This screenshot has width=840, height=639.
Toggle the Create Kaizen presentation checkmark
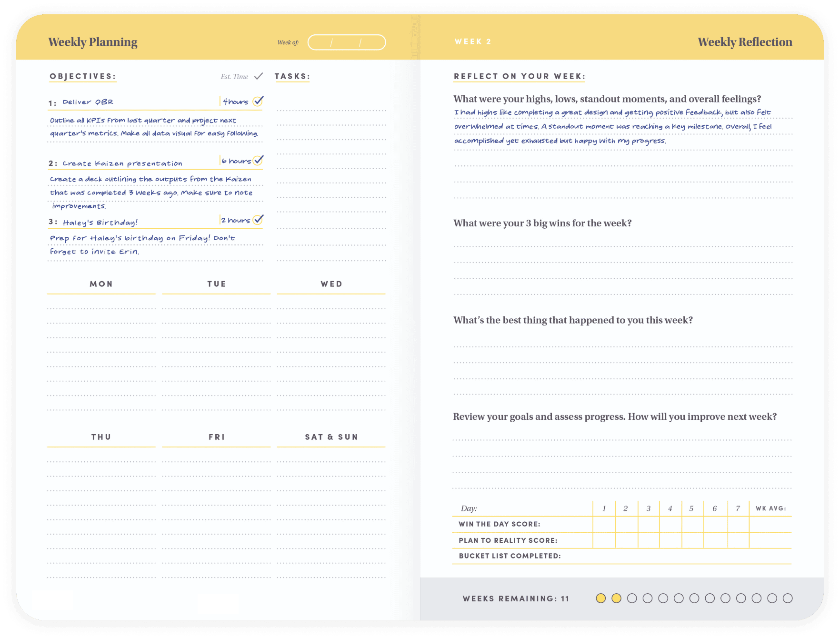tap(258, 160)
